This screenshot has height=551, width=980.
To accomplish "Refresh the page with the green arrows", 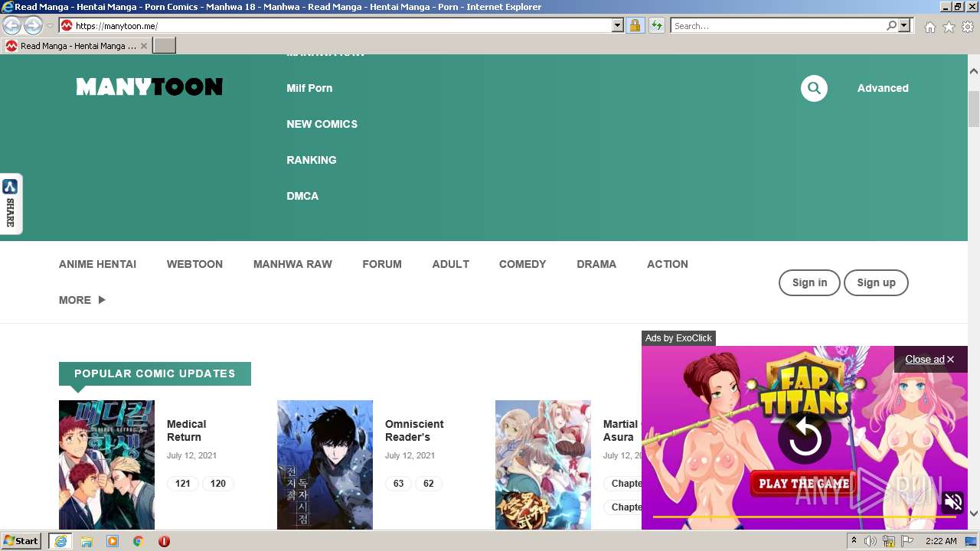I will coord(656,25).
